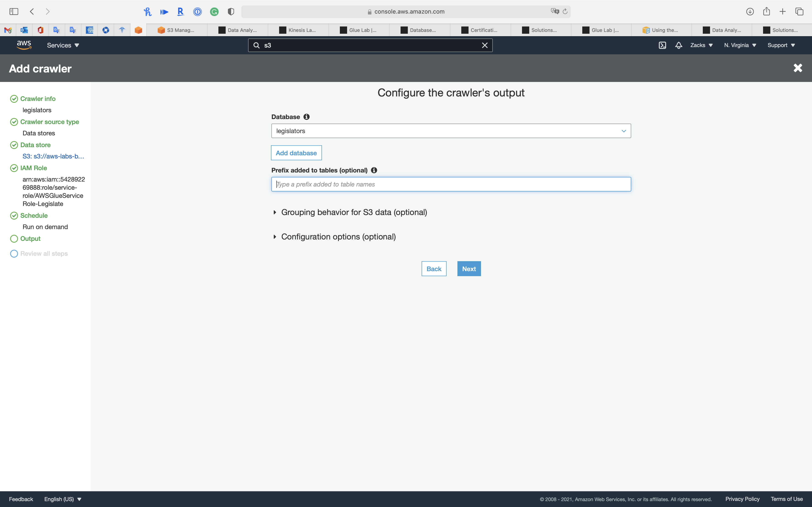Click the AWS logo home icon

pos(24,45)
